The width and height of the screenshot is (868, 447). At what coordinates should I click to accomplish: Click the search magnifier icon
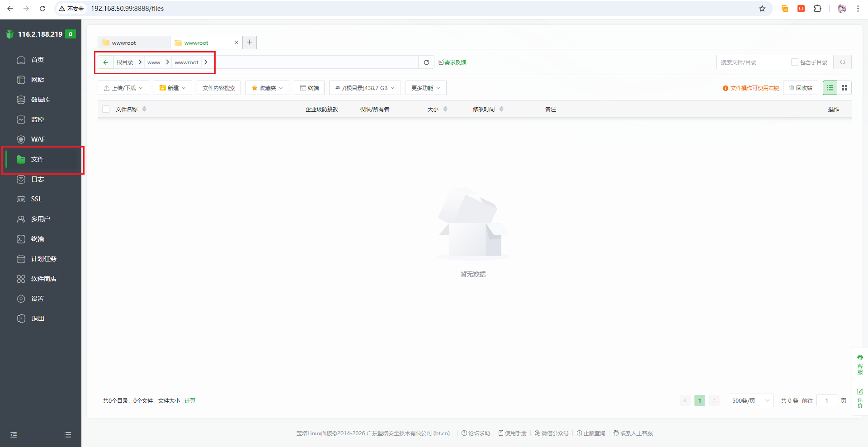click(x=843, y=62)
